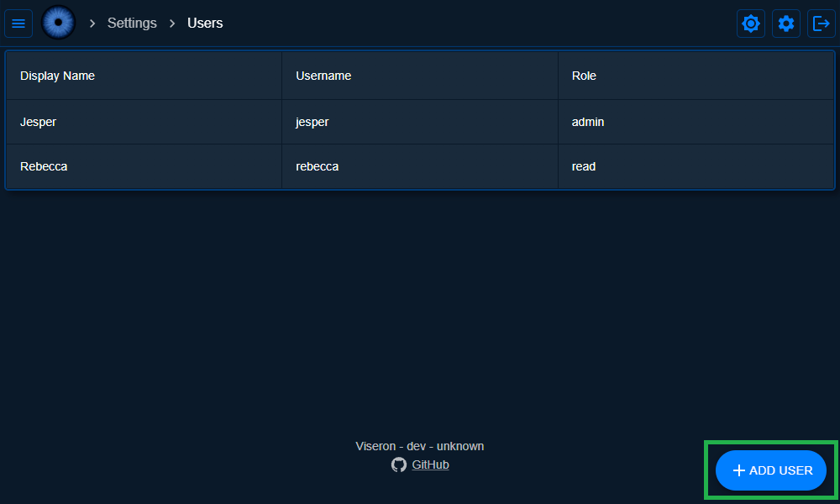Select the Rebecca display name cell
The height and width of the screenshot is (504, 840).
tap(44, 166)
